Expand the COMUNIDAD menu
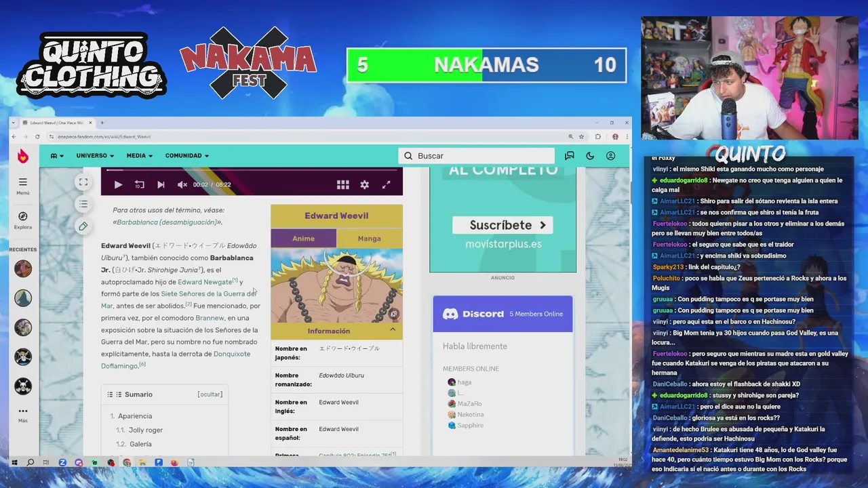The image size is (868, 488). [x=187, y=156]
